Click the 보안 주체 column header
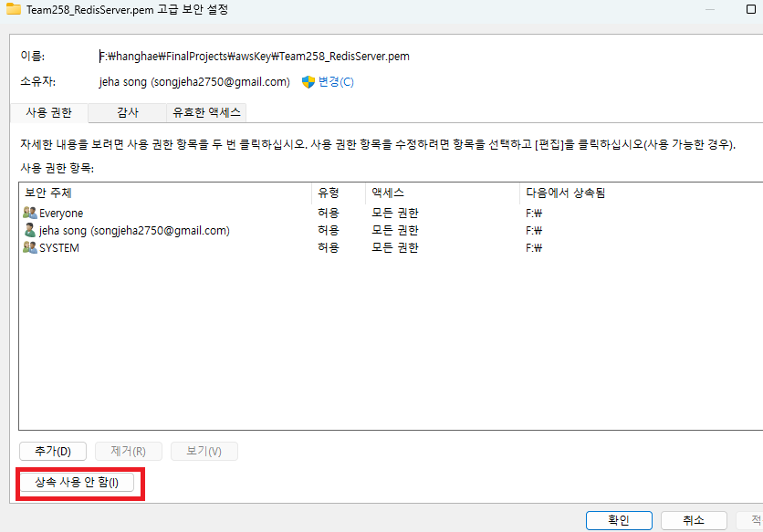This screenshot has width=763, height=532. pos(165,193)
